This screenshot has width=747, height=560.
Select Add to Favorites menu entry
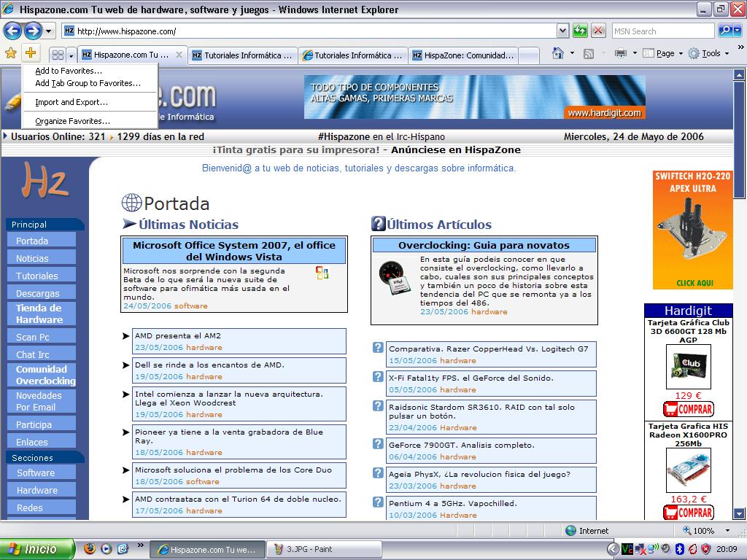(69, 71)
